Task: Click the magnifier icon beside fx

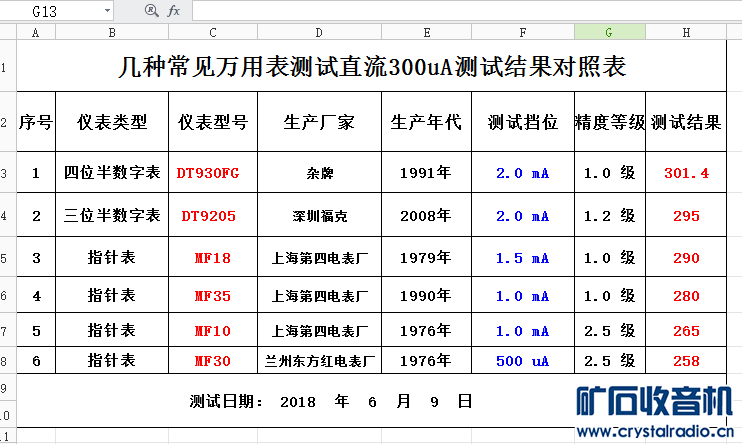Action: (151, 10)
